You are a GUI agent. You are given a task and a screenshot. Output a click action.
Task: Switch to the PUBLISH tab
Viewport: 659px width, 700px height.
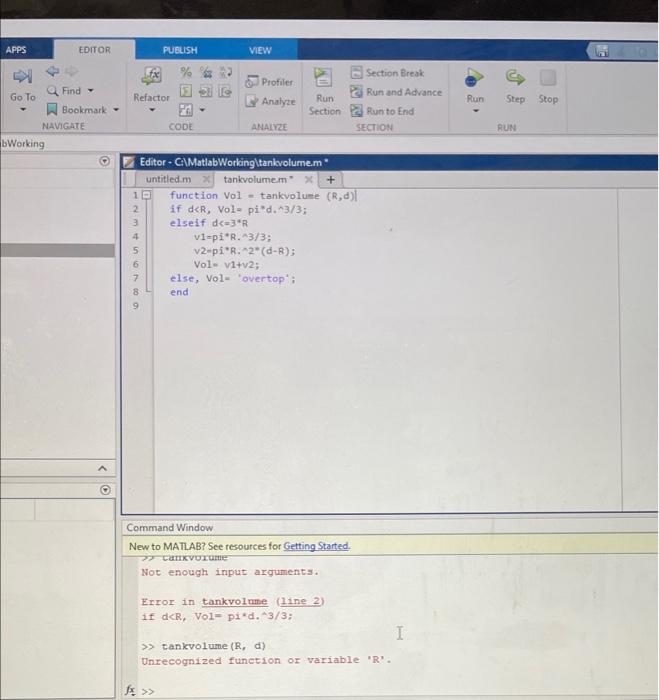[x=180, y=50]
